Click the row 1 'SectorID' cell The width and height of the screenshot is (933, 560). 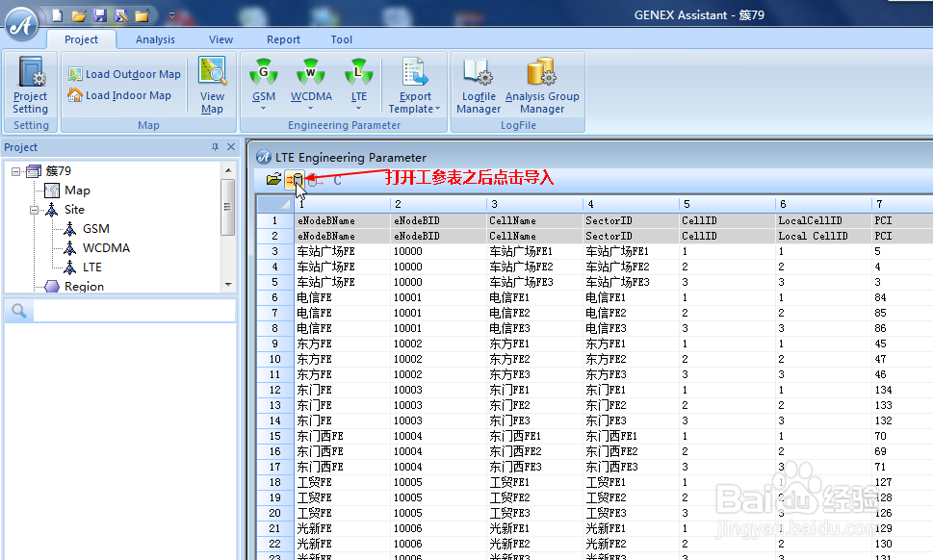[x=631, y=220]
